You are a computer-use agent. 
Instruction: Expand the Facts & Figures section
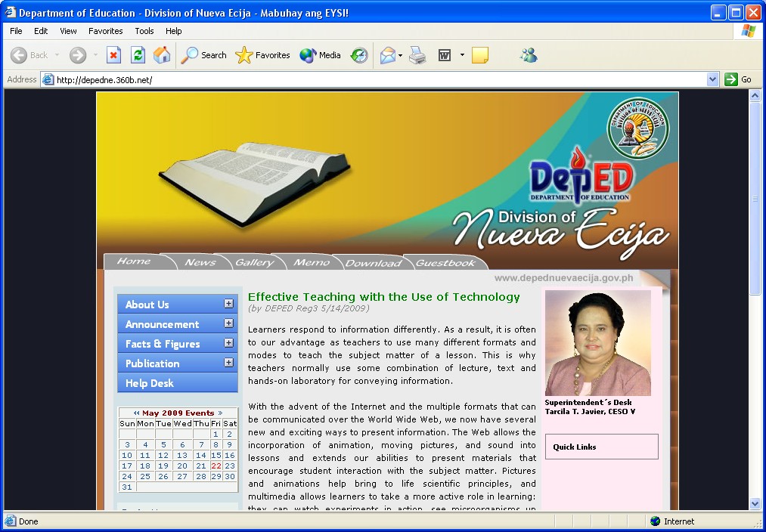[x=228, y=342]
